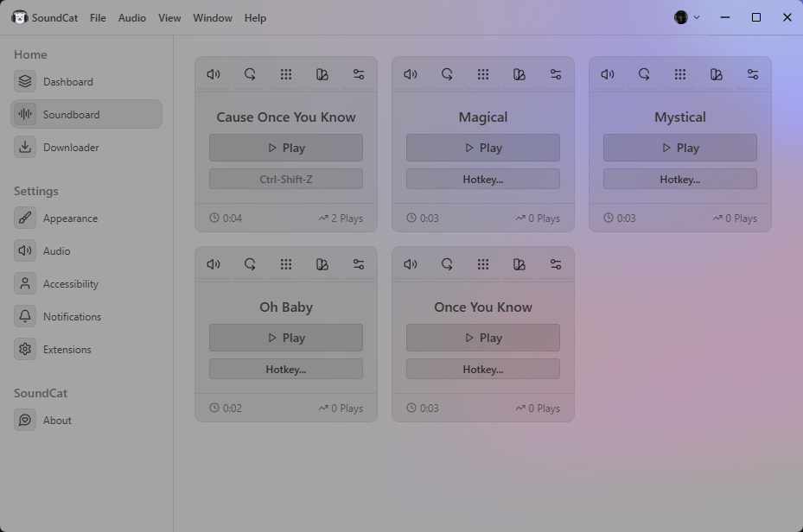Screen dimensions: 803x532
Task: Open the settings sliders icon on Once You Know card
Action: (556, 264)
